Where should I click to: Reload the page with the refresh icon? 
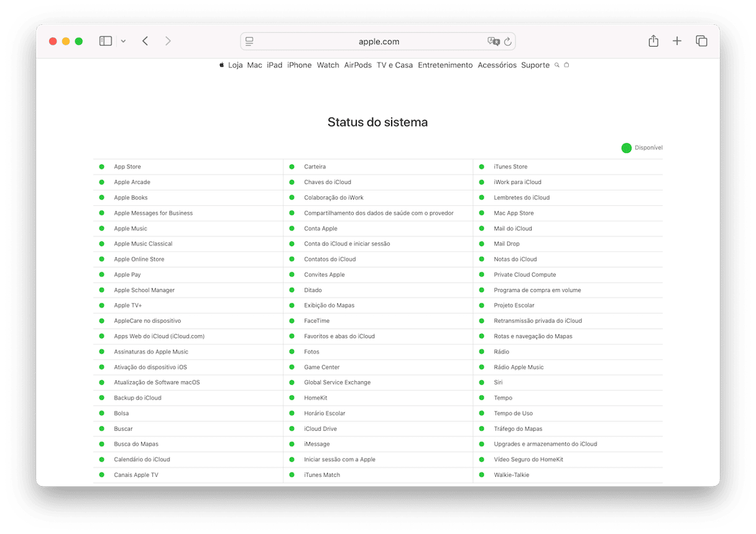(x=507, y=42)
